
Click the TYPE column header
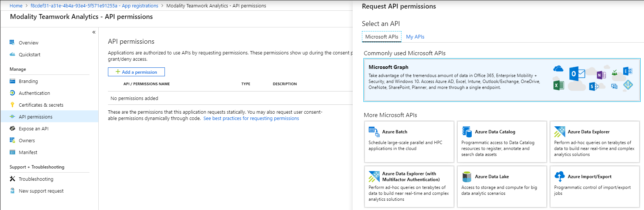[246, 84]
